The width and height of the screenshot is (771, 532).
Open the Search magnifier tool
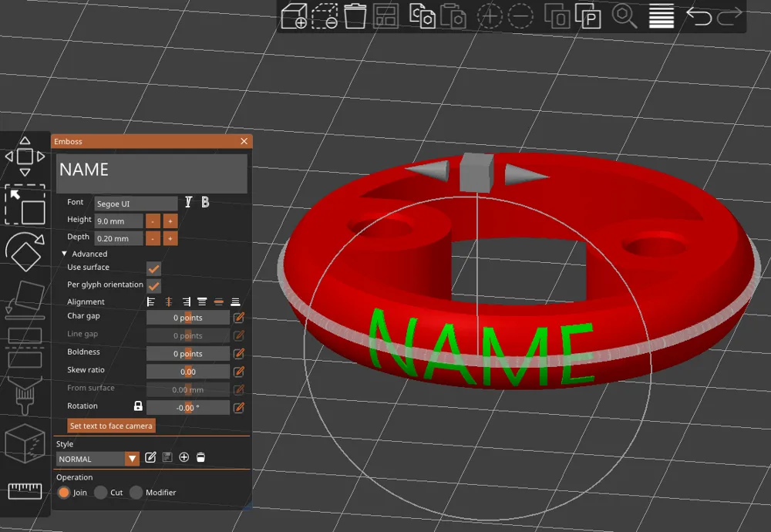(x=624, y=15)
